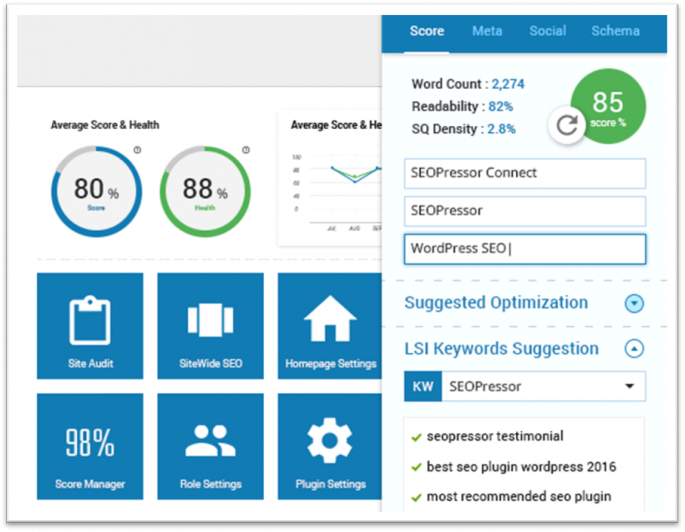Collapse the LSI Keywords Suggestion section

[634, 349]
